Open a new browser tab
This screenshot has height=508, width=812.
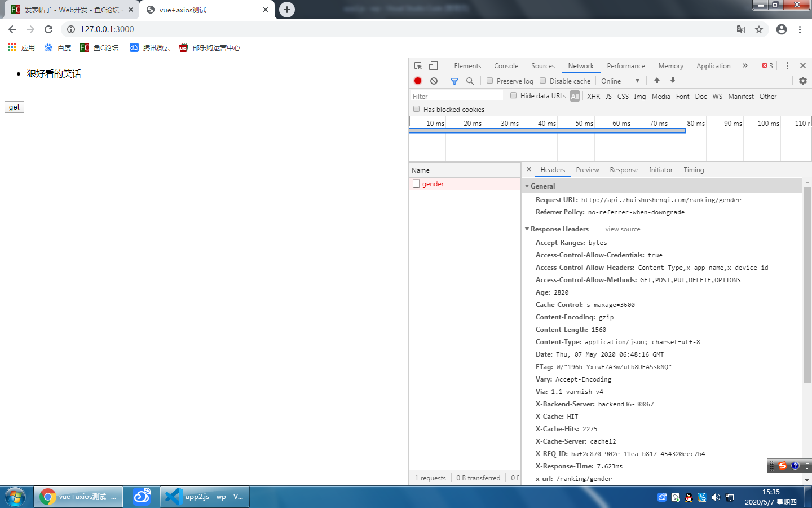click(x=287, y=10)
